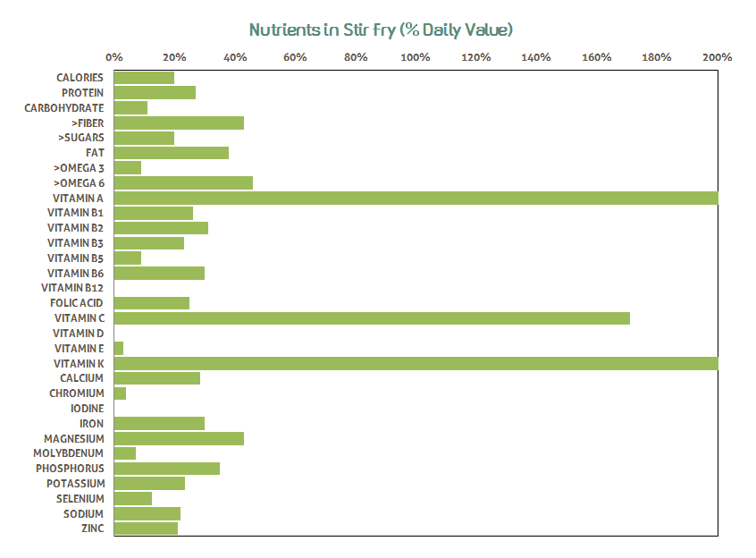
Task: Select the 'CARBOHYDRATE' category label
Action: click(64, 108)
